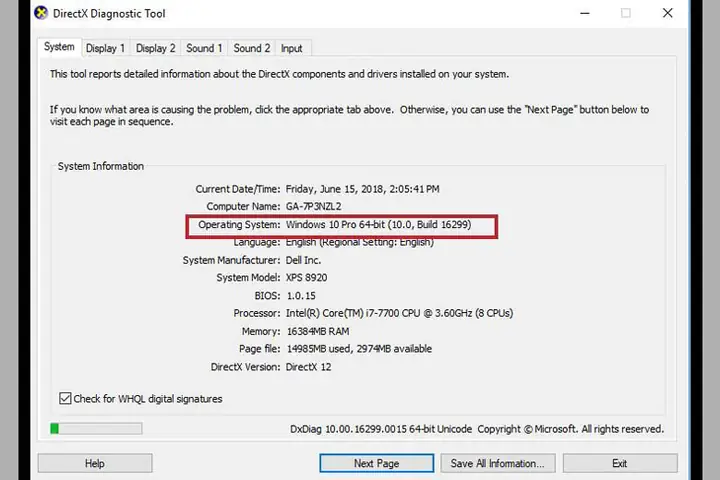Image resolution: width=720 pixels, height=480 pixels.
Task: Minimize the DirectX Diagnostic Tool window
Action: pos(585,13)
